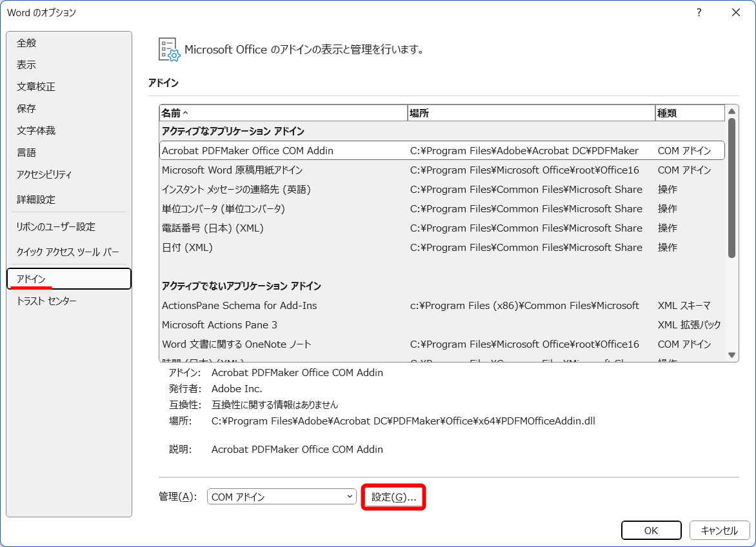
Task: Dismiss the dialog with キャンセル
Action: click(x=720, y=530)
